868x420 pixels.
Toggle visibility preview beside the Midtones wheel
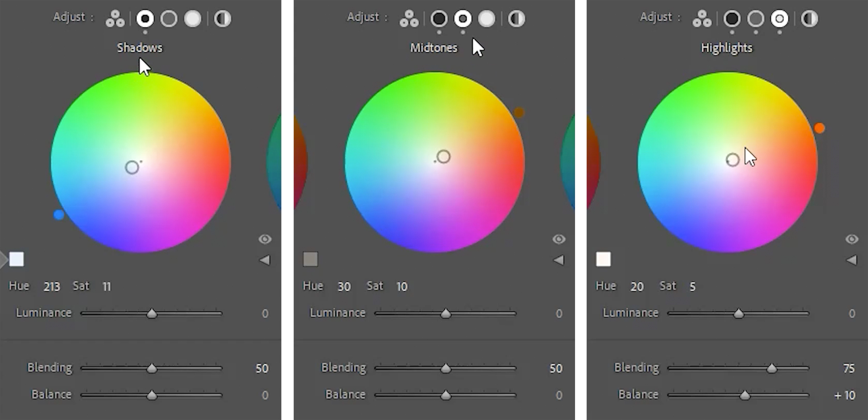558,239
